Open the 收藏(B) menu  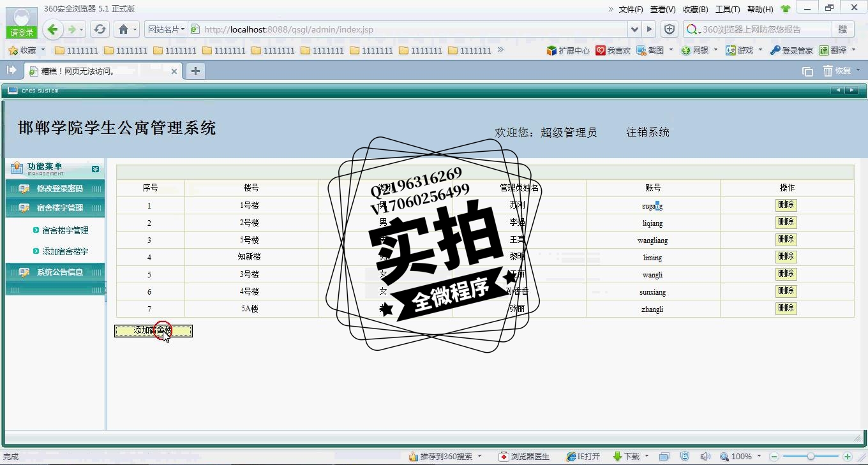point(696,9)
